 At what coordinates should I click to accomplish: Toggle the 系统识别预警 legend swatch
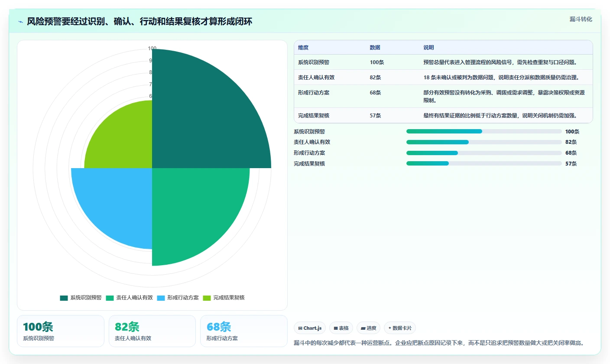(64, 298)
